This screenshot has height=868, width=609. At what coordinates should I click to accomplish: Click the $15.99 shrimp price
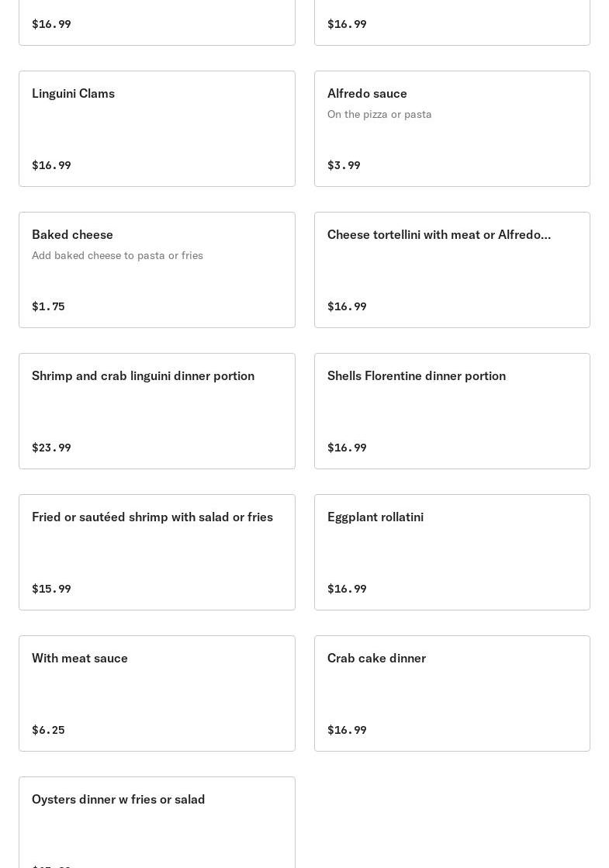pos(51,589)
